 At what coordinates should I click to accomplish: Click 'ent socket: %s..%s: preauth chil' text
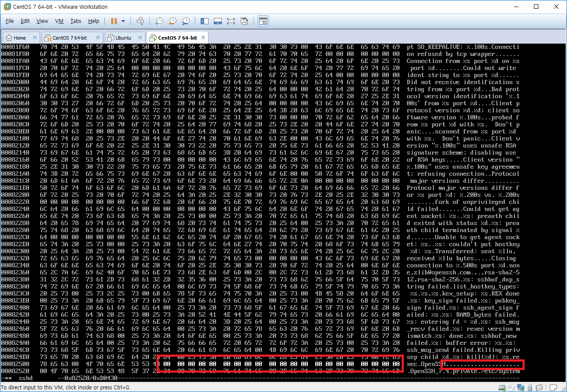(x=463, y=216)
